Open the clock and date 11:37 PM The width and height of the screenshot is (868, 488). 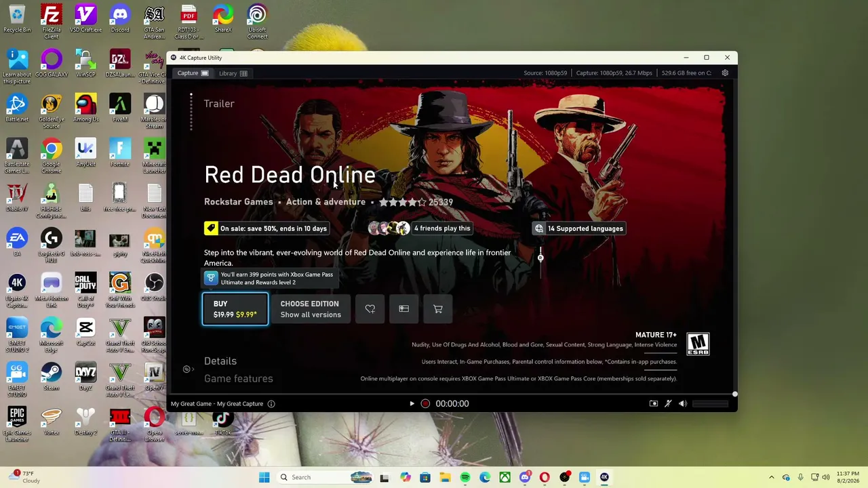tap(848, 477)
